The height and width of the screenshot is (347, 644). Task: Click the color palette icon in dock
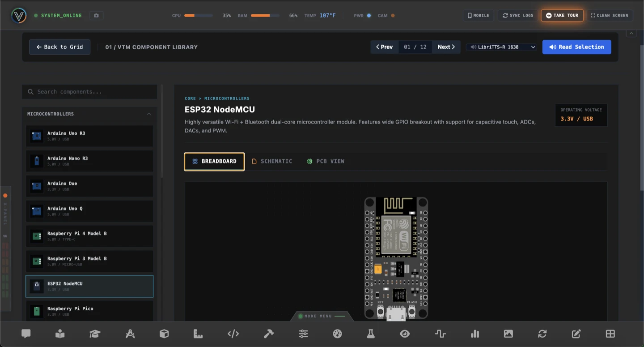[338, 334]
